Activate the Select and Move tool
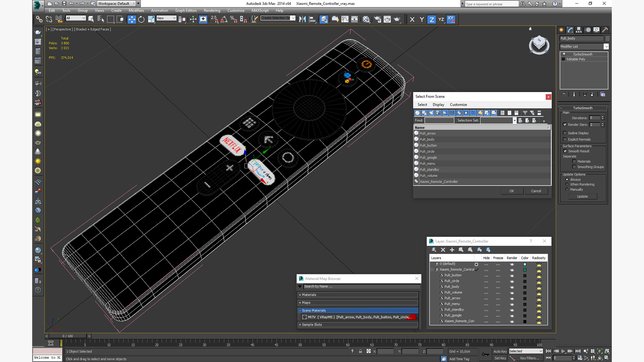This screenshot has width=644, height=362. pyautogui.click(x=131, y=19)
